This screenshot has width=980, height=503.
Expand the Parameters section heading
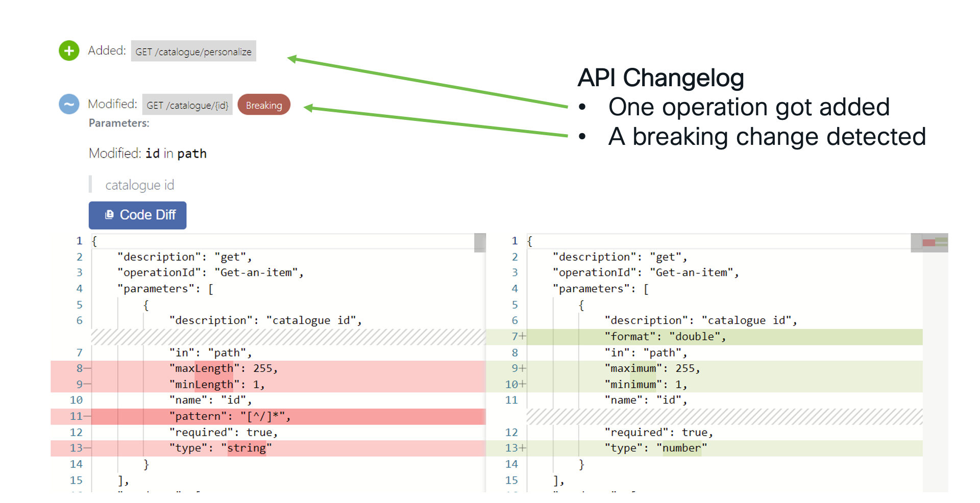[x=119, y=123]
